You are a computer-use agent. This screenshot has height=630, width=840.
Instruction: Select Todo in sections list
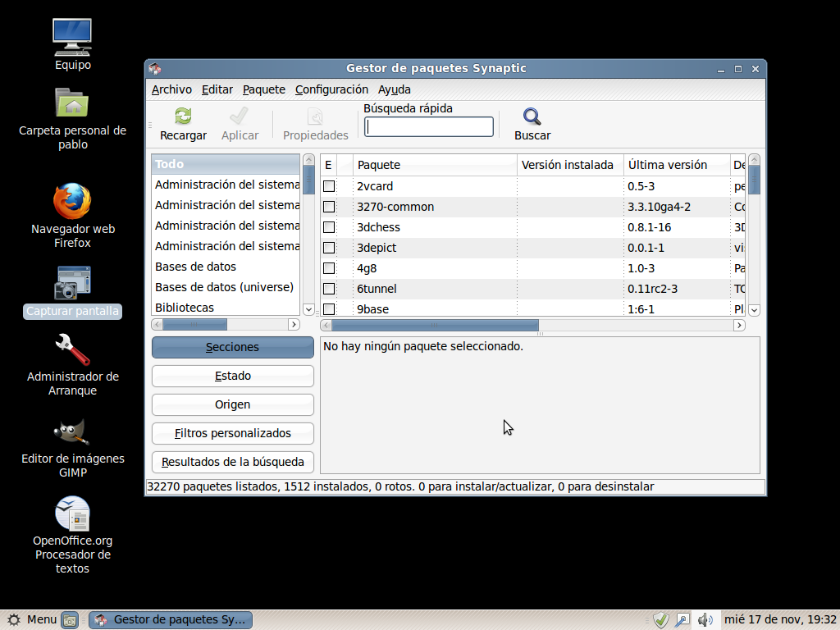226,164
